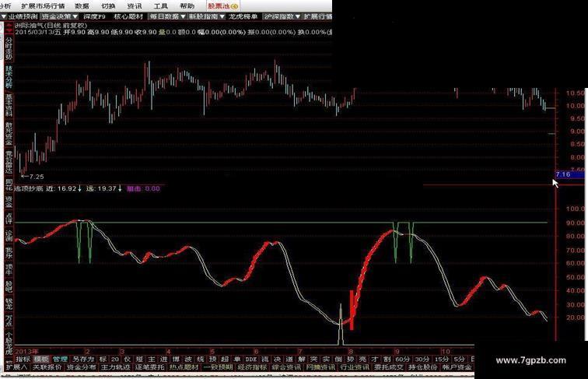588x379 pixels.
Task: Click the 20 indicator button in bottom bar
Action: 115,360
